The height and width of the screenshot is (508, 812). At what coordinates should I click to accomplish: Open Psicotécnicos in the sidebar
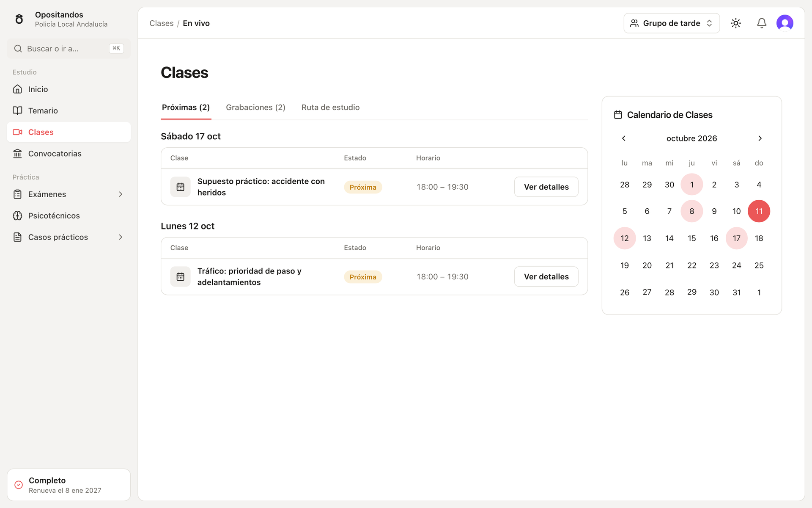click(69, 215)
